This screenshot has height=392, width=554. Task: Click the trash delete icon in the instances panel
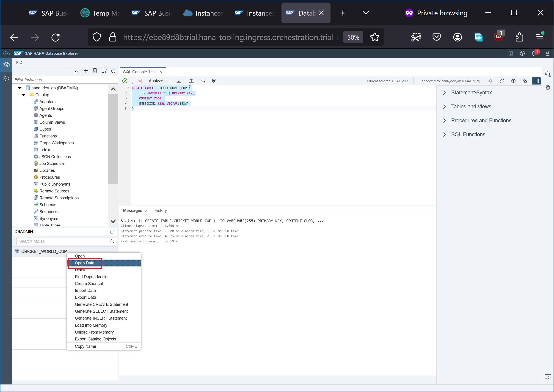tap(95, 71)
